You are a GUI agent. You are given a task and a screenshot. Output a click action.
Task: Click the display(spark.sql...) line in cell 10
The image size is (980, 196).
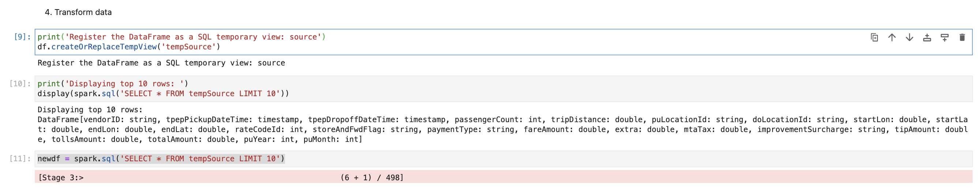tap(163, 94)
